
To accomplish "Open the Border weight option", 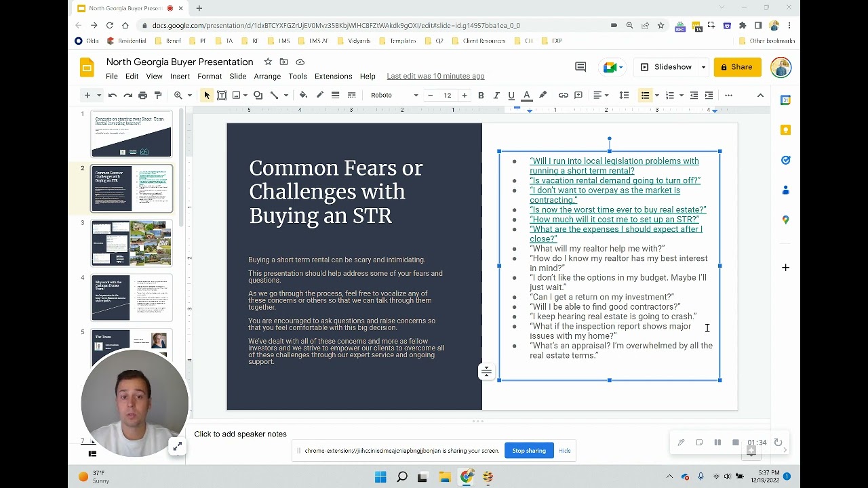I will (335, 96).
